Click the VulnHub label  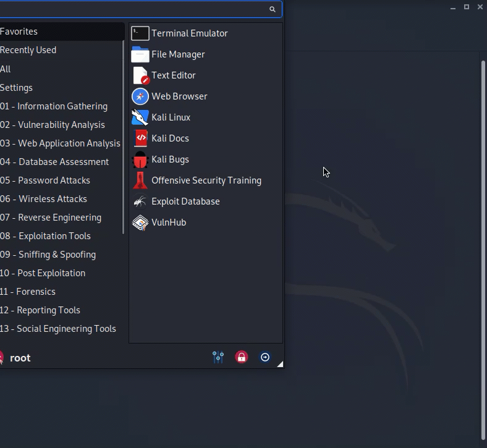coord(169,222)
